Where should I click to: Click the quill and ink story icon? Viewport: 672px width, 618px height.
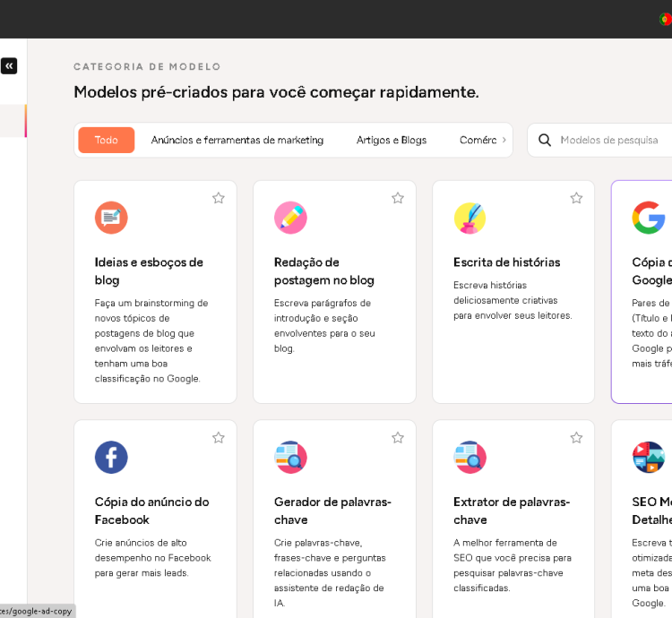coord(470,218)
